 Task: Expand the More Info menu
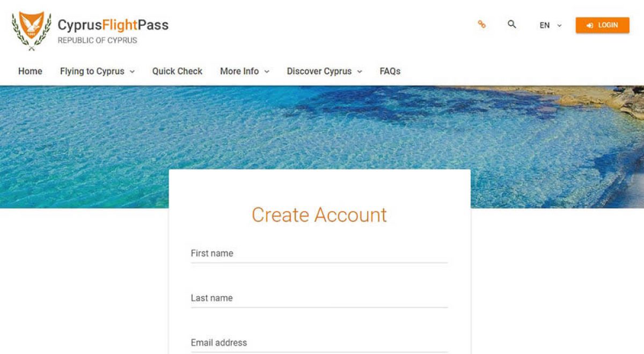click(245, 71)
